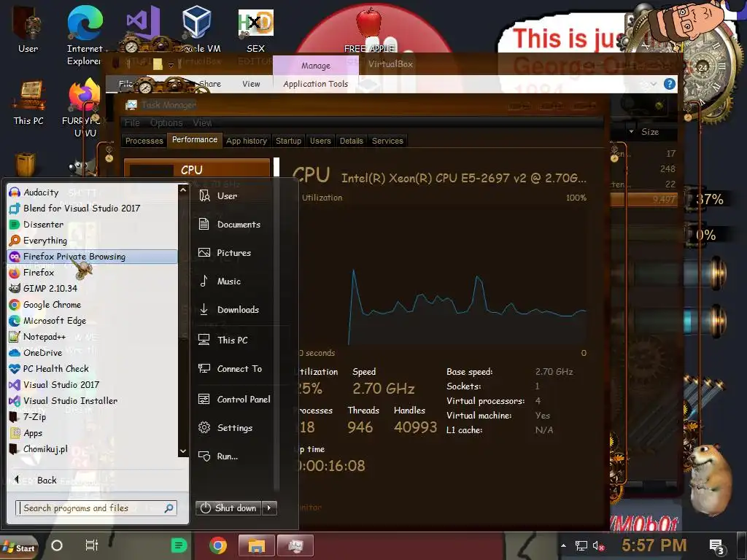Open OneDrive from the program list
The image size is (747, 560).
pyautogui.click(x=93, y=353)
